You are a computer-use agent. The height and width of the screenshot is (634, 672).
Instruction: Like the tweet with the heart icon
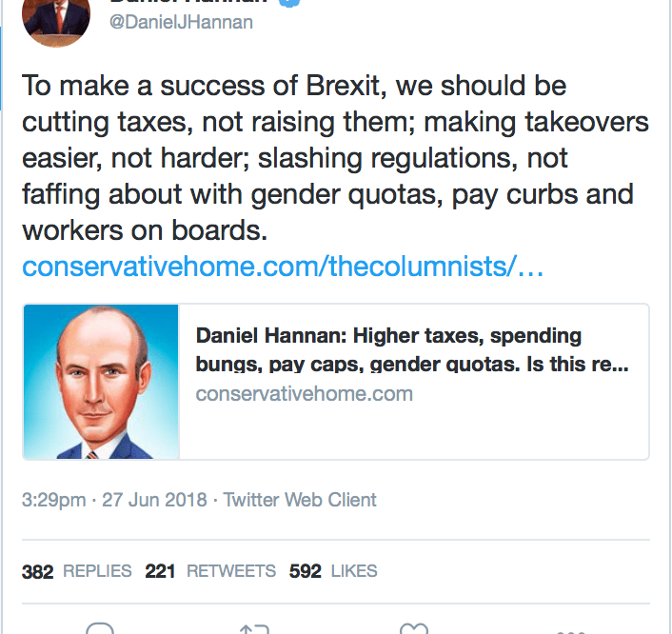(412, 628)
